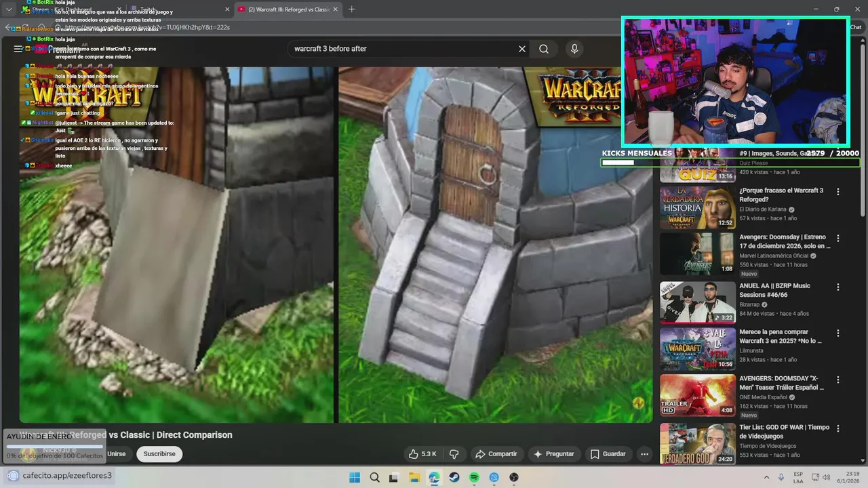This screenshot has height=488, width=868.
Task: Clear the YouTube search text with X
Action: click(x=522, y=49)
